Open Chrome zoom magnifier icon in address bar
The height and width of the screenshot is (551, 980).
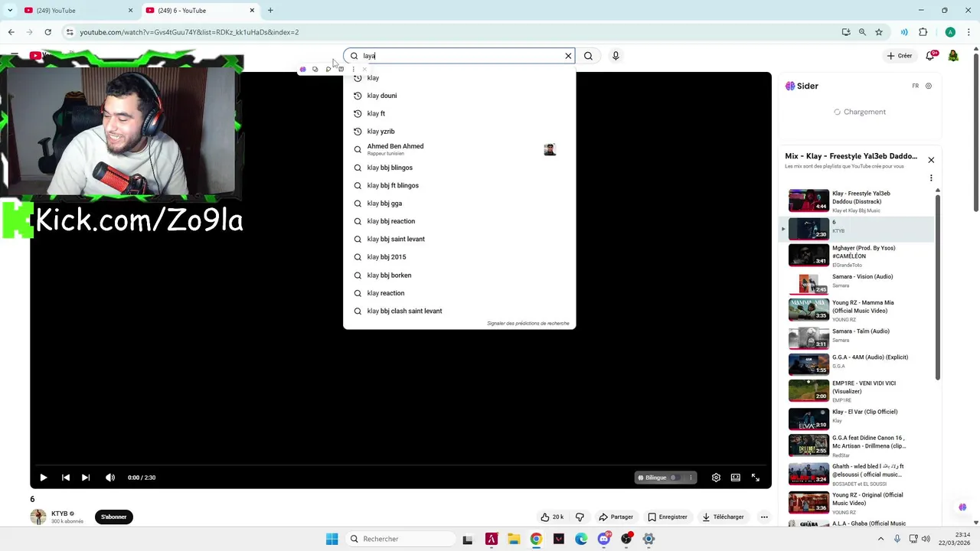point(862,32)
